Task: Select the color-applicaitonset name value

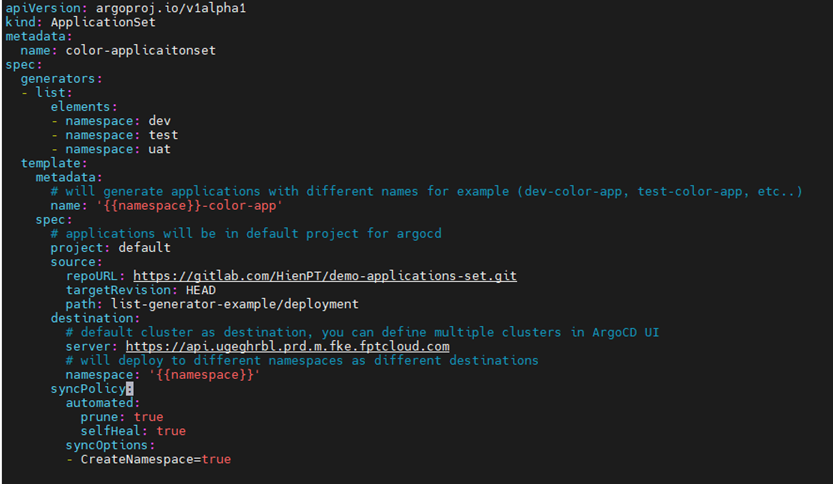Action: click(x=140, y=50)
